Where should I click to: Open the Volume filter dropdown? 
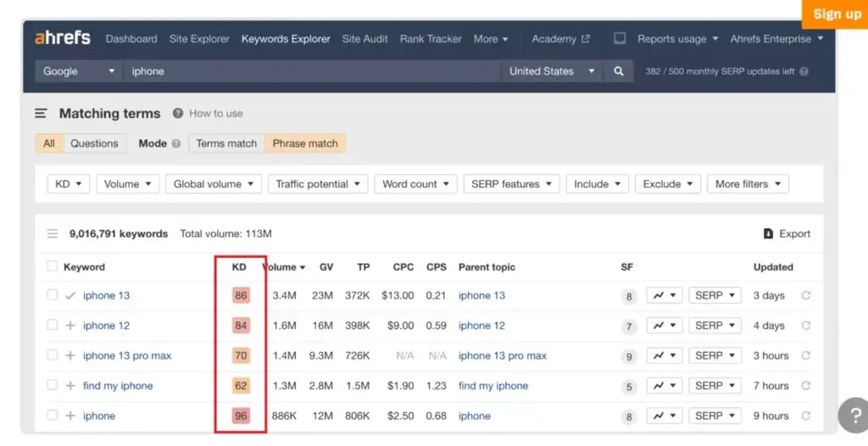128,184
